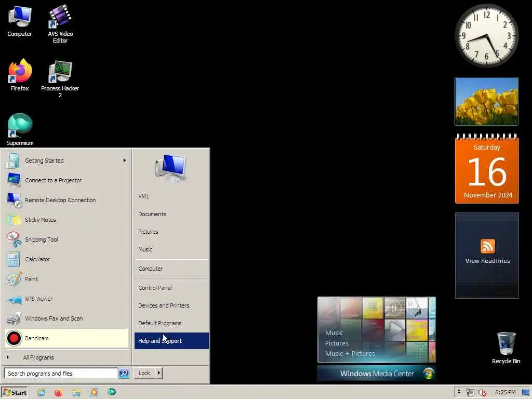Open Music from Start menu

(x=171, y=249)
